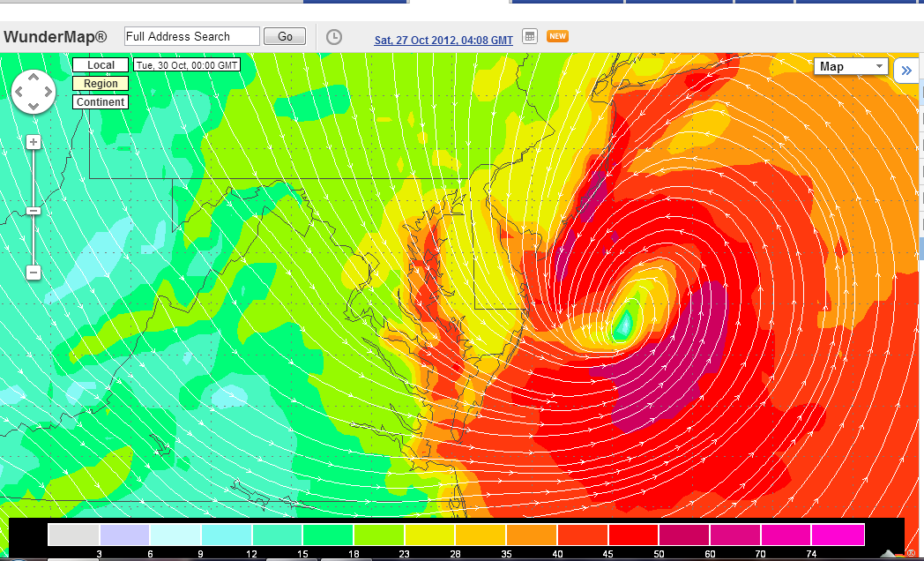The height and width of the screenshot is (561, 924).
Task: Click the gray legend swatch before 3
Action: (x=73, y=535)
